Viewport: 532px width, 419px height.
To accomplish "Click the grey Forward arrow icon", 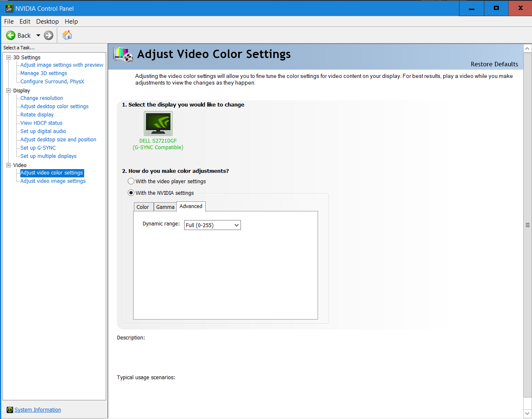I will point(49,35).
